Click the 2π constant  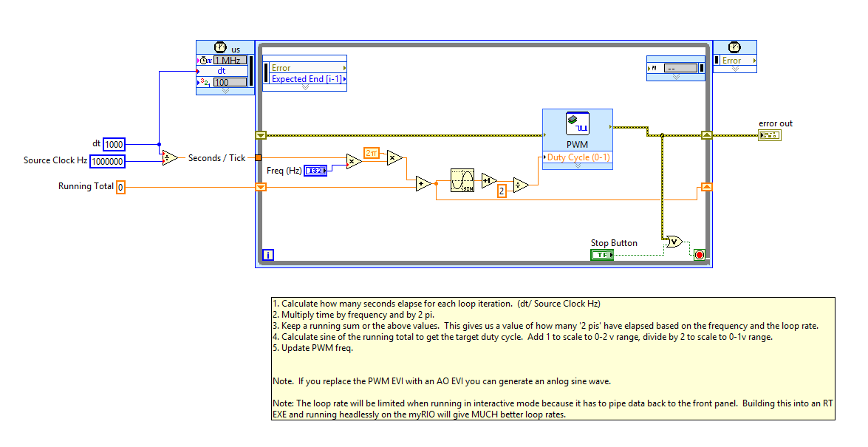372,153
